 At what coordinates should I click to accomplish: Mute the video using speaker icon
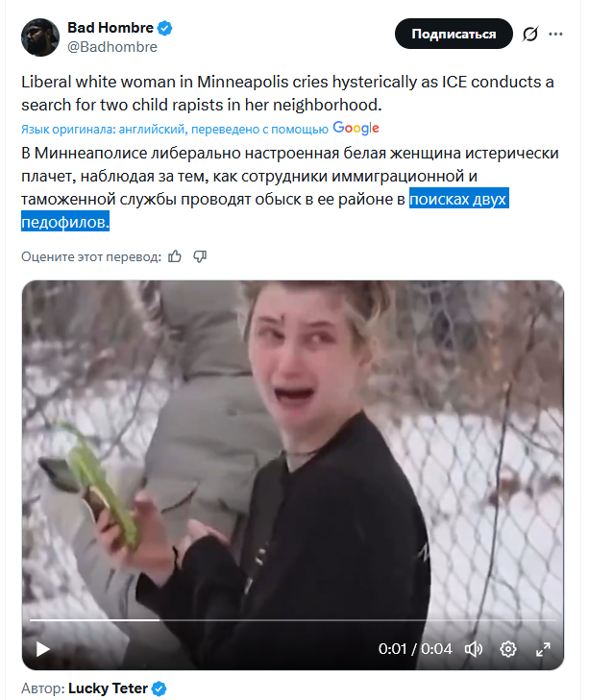474,649
